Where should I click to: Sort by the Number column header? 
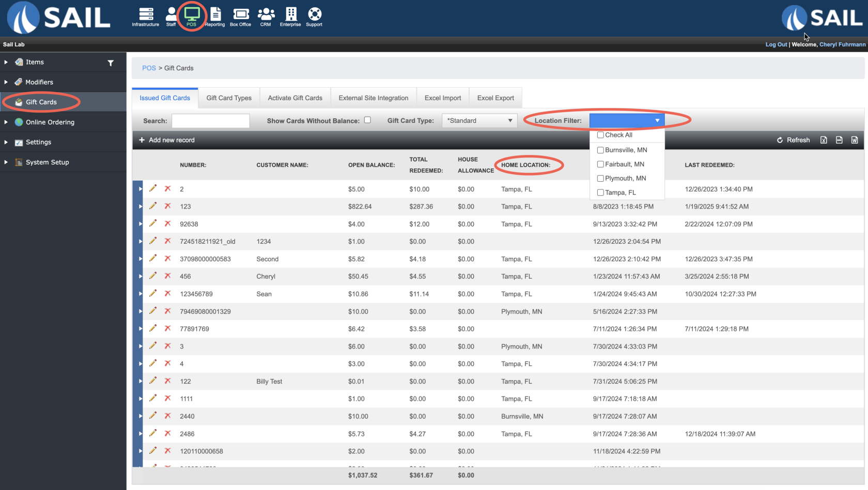click(x=193, y=165)
